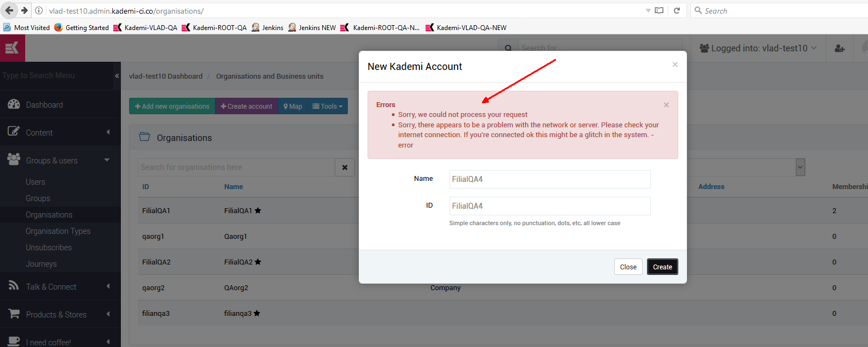Click the coffee cup icon in sidebar

coord(14,342)
